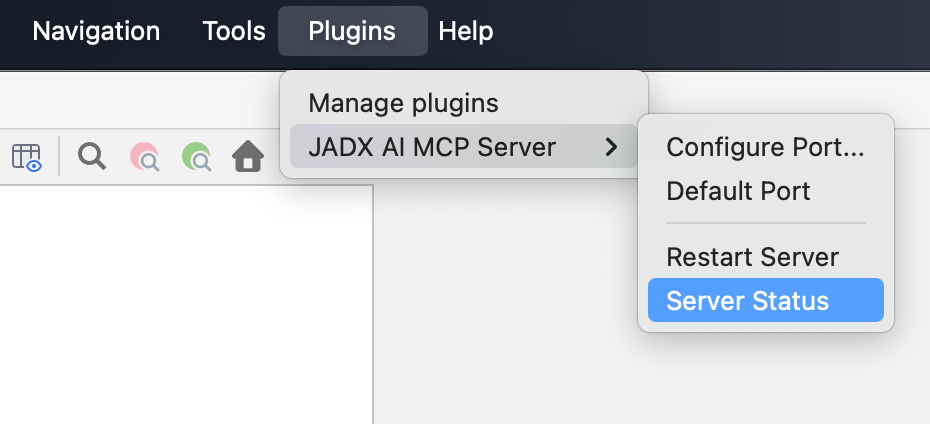Go to main activity via home icon
Image resolution: width=930 pixels, height=424 pixels.
point(248,157)
